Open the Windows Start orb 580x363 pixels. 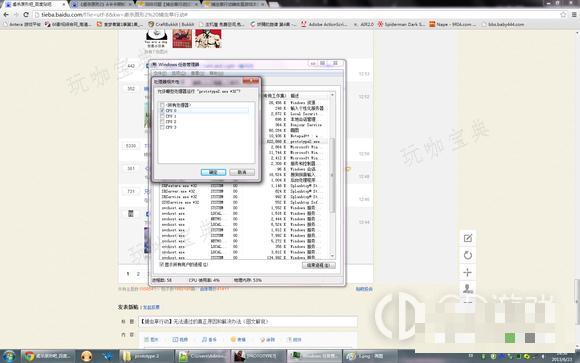click(9, 356)
